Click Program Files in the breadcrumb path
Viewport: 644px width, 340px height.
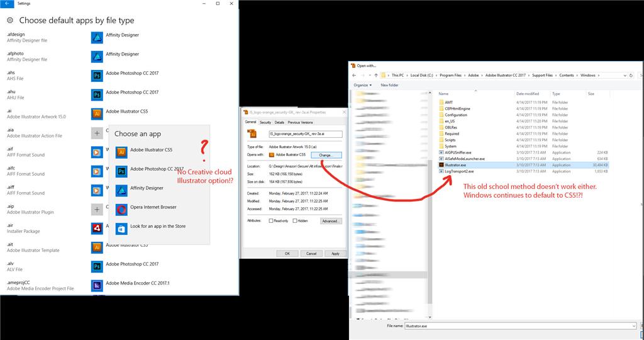[450, 76]
